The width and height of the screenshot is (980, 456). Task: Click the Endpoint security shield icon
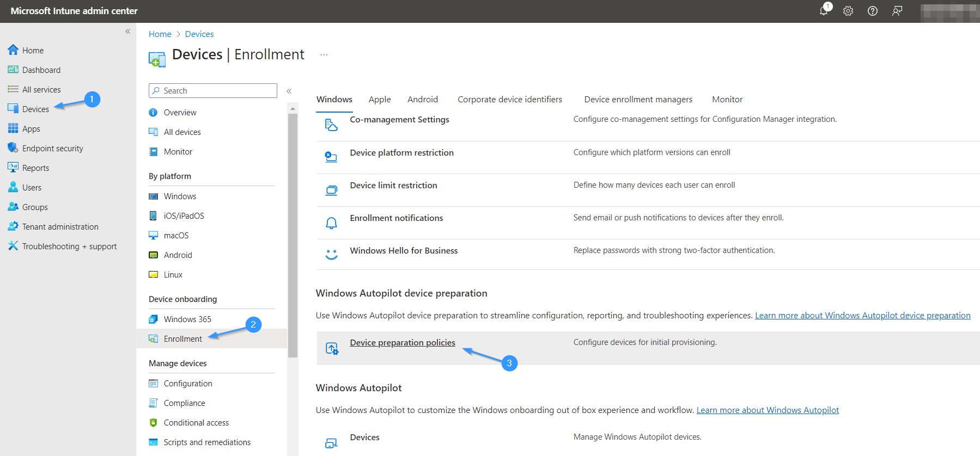[x=13, y=148]
